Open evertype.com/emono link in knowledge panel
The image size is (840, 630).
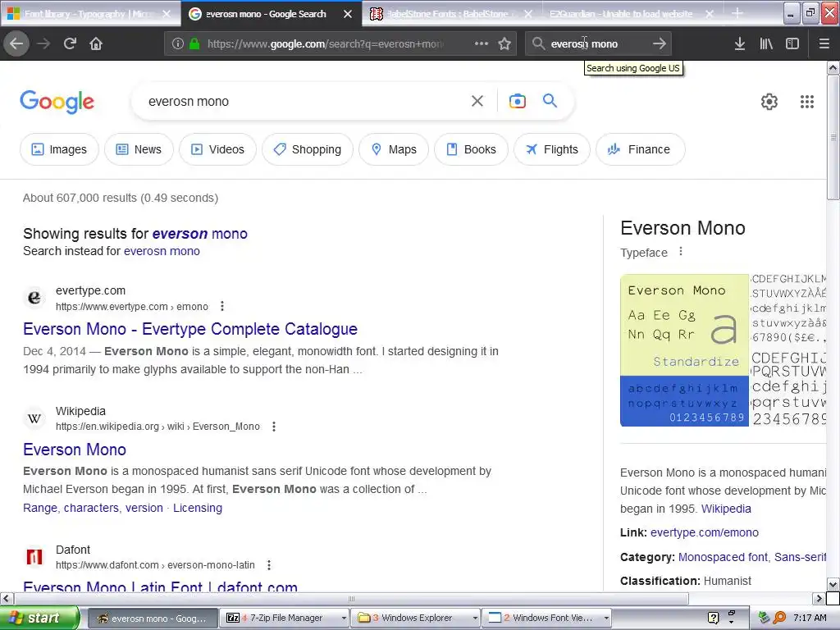(705, 532)
